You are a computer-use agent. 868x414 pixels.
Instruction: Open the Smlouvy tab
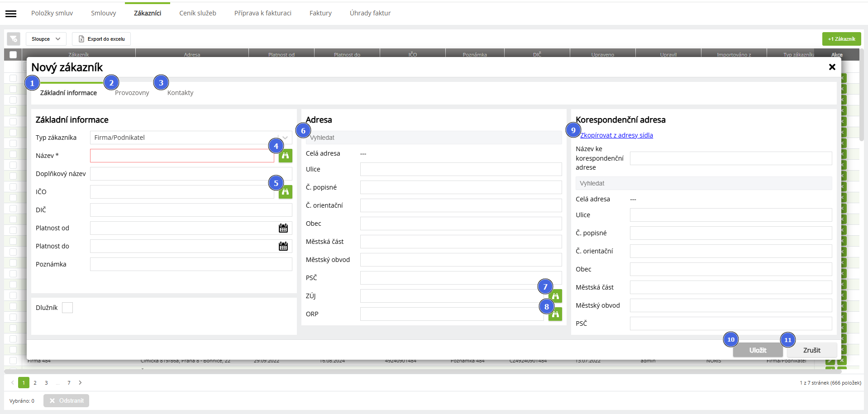tap(104, 13)
